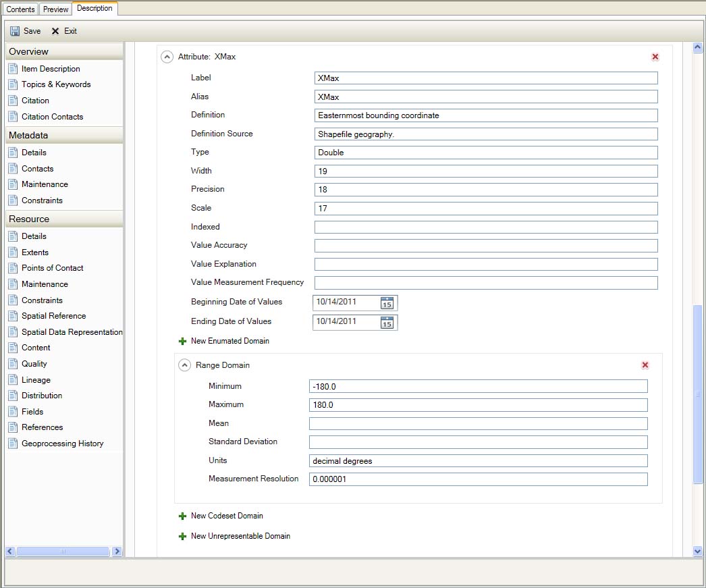Select Topics & Keywords in Overview
Image resolution: width=706 pixels, height=588 pixels.
pos(55,84)
